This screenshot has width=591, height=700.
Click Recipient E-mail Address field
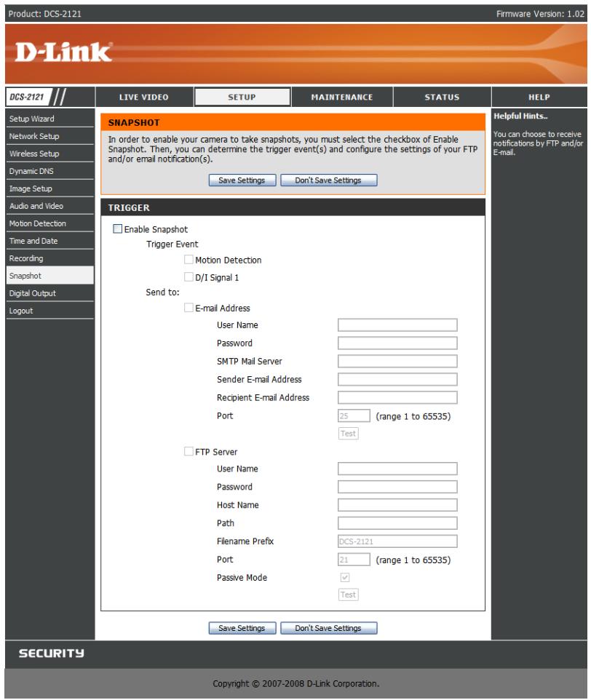point(397,397)
